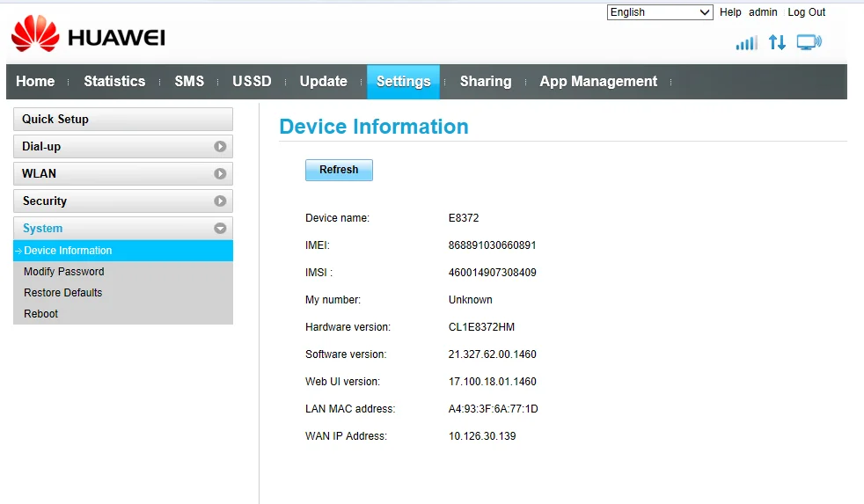864x504 pixels.
Task: Open the English language dropdown
Action: coord(660,12)
